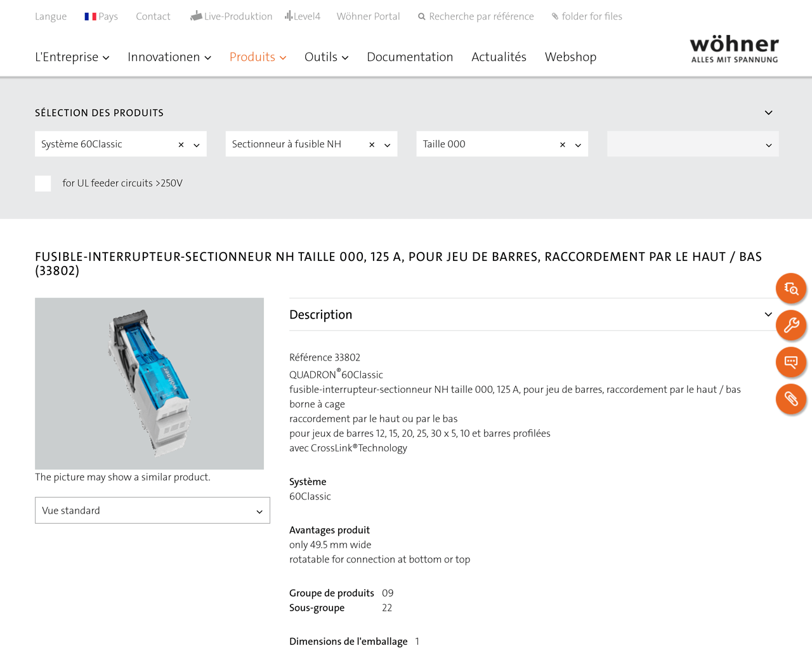This screenshot has width=812, height=650.
Task: Click the French flag Pays icon
Action: pyautogui.click(x=90, y=17)
